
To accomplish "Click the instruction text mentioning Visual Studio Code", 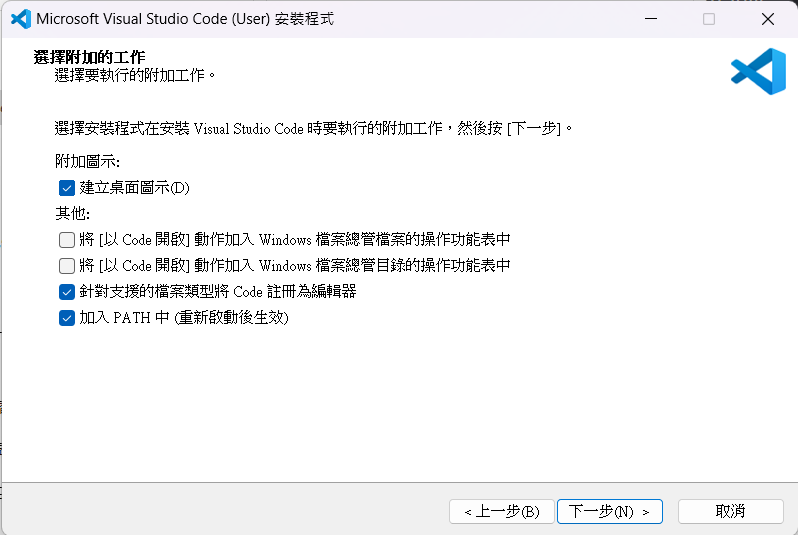I will click(314, 128).
